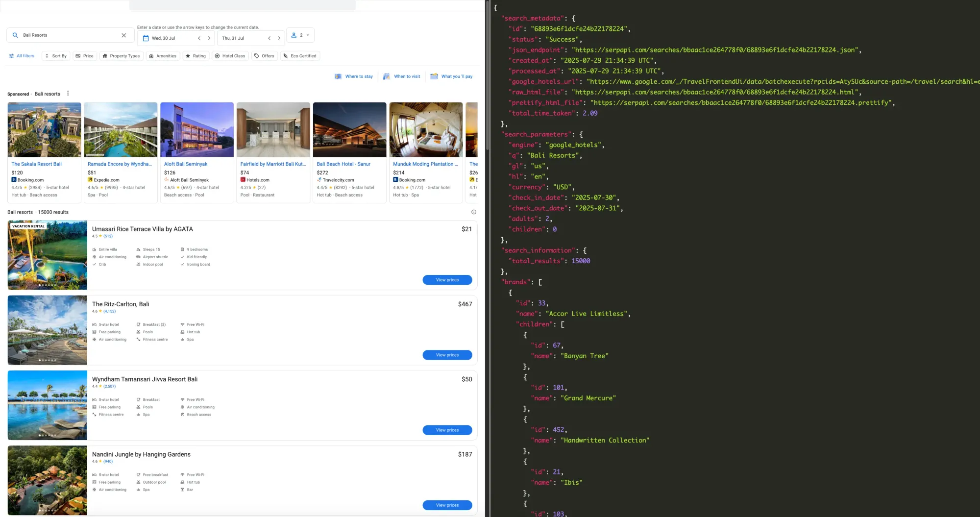This screenshot has height=517, width=980.
Task: Open the check-in calendar icon
Action: click(146, 38)
